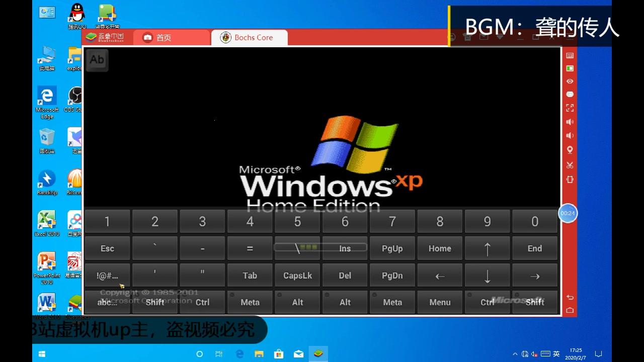
Task: Click the Cortana circle on taskbar
Action: coord(199,354)
